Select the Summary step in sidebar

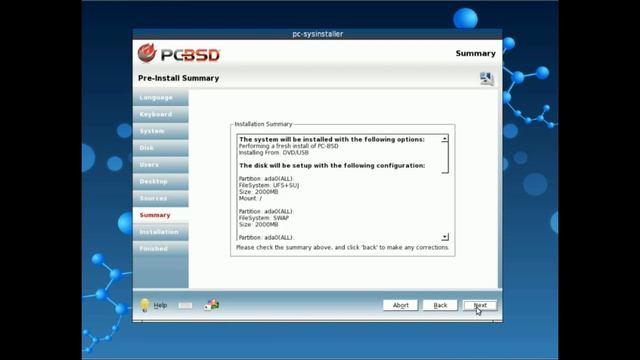coord(160,215)
